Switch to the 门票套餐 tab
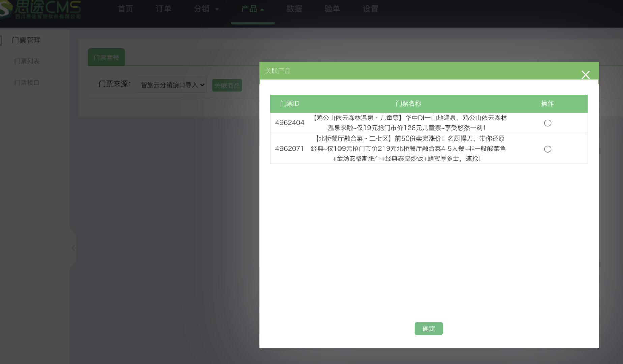This screenshot has width=623, height=364. pos(106,57)
